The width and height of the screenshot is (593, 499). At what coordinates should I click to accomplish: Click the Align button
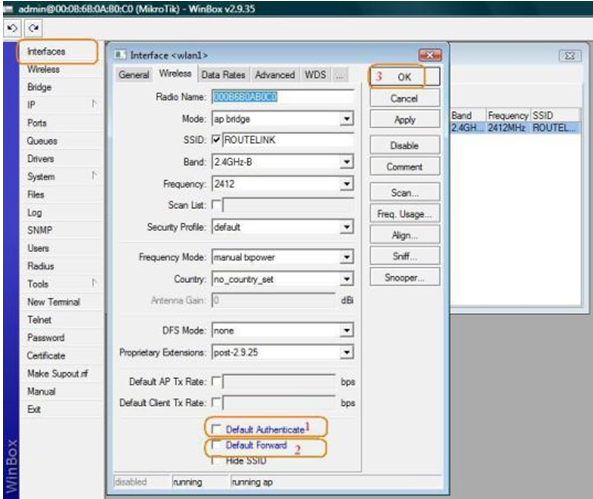click(x=404, y=235)
